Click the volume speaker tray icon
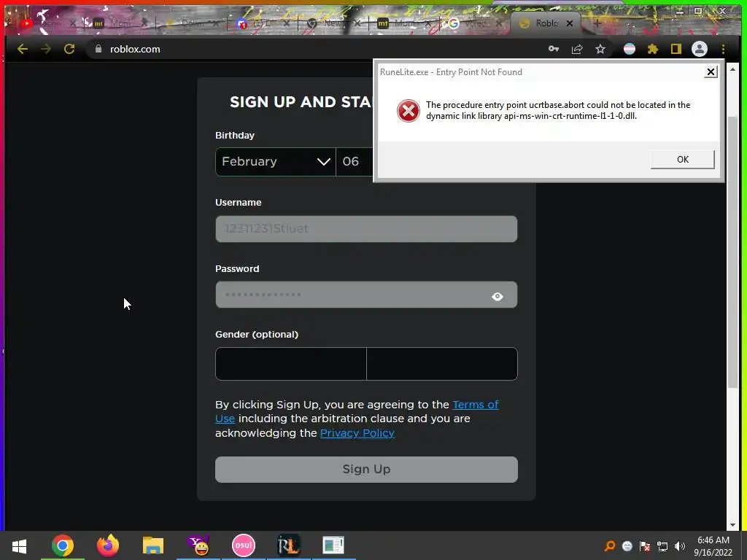 (680, 546)
